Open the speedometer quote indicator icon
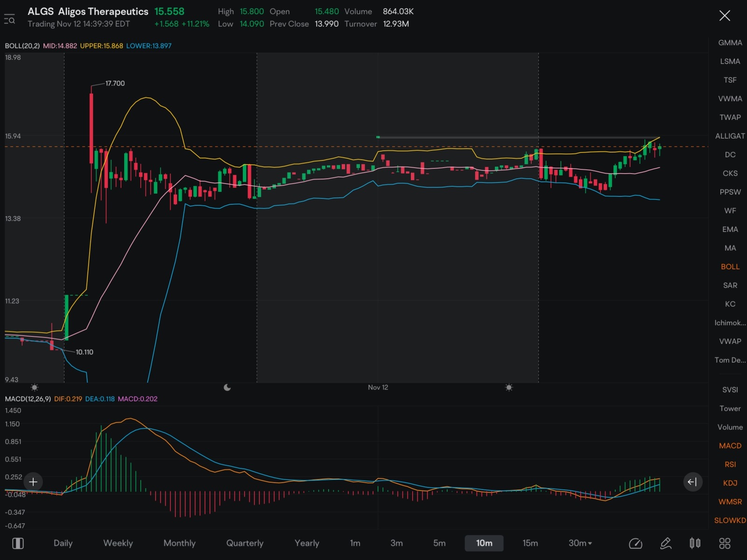This screenshot has width=747, height=560. click(x=635, y=543)
